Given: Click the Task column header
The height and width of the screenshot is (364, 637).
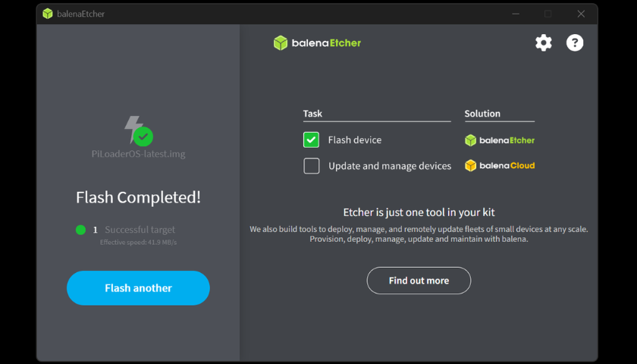Looking at the screenshot, I should 312,114.
